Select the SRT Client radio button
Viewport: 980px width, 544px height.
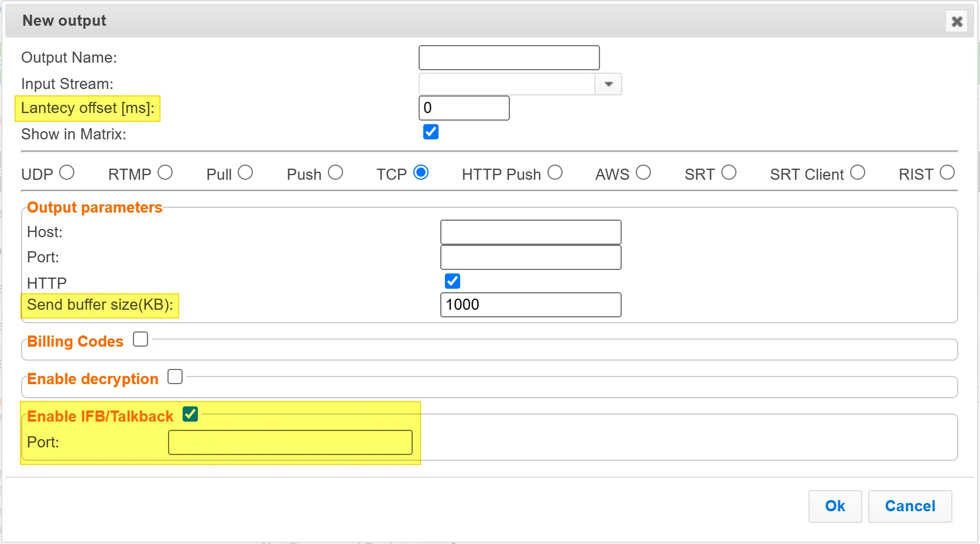click(858, 173)
